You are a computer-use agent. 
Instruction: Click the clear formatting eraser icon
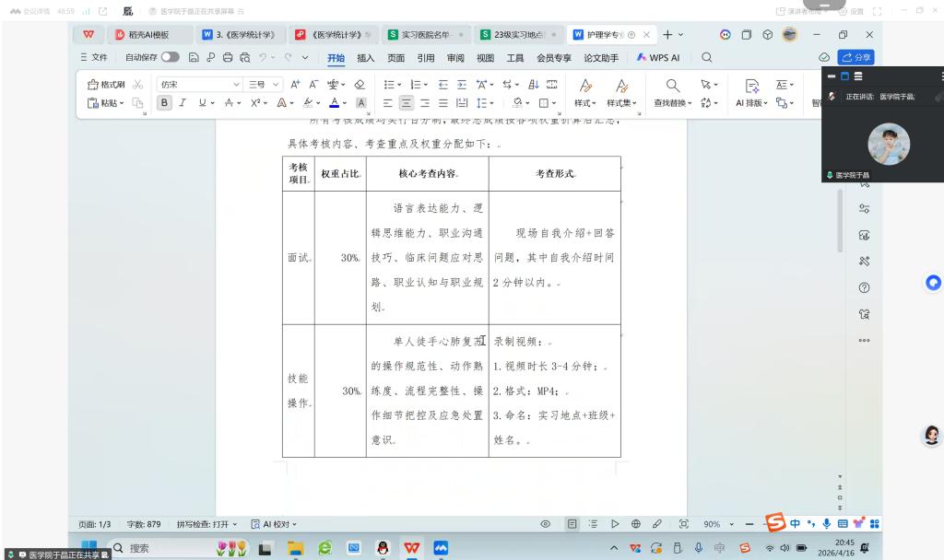tap(360, 84)
